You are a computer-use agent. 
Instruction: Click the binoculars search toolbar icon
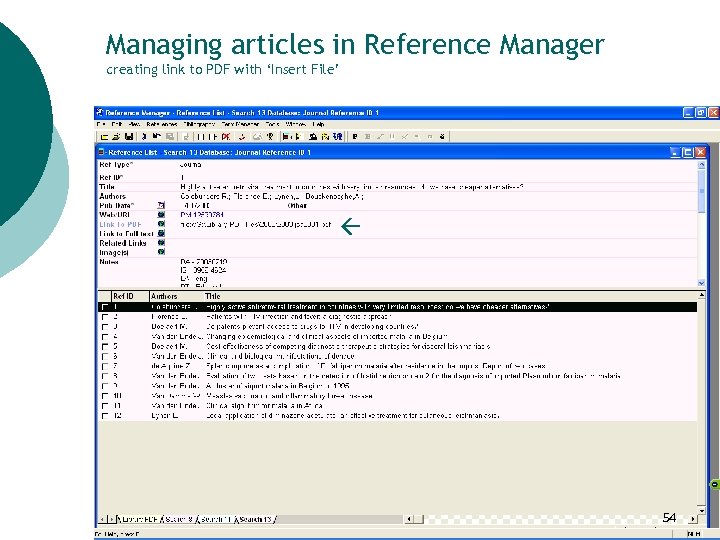click(313, 136)
